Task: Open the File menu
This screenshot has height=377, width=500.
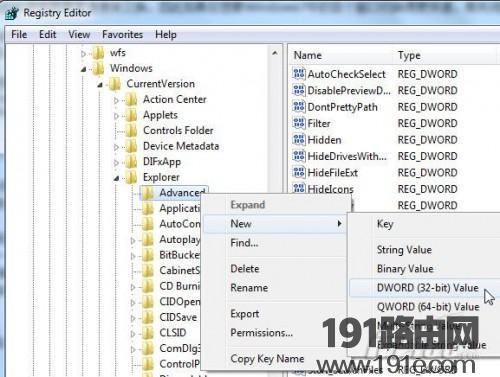Action: [x=19, y=34]
